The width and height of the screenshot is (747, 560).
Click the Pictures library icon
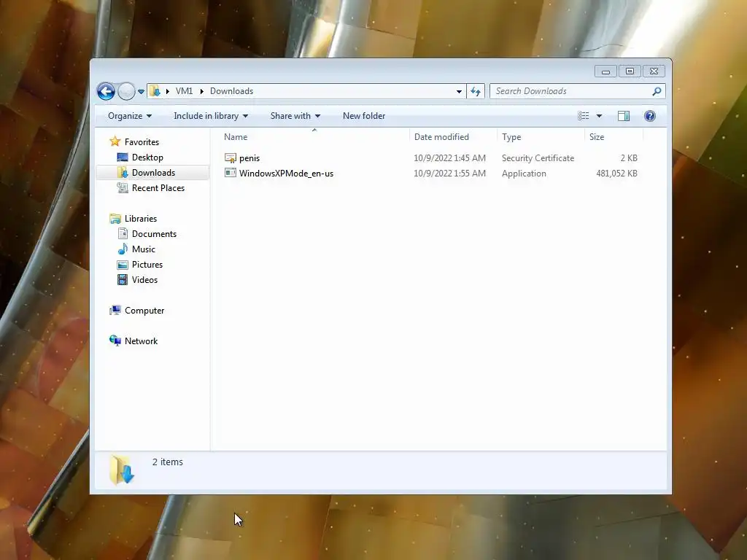pyautogui.click(x=123, y=264)
